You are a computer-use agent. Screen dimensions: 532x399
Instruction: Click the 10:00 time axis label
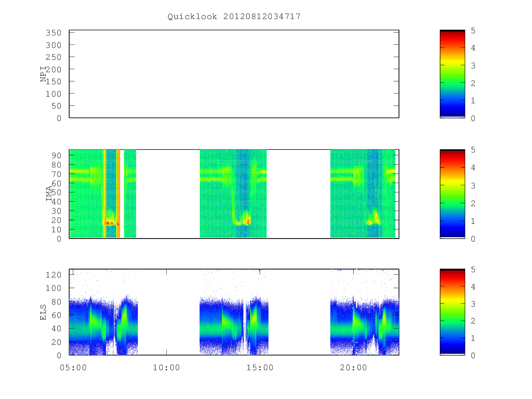coord(167,368)
